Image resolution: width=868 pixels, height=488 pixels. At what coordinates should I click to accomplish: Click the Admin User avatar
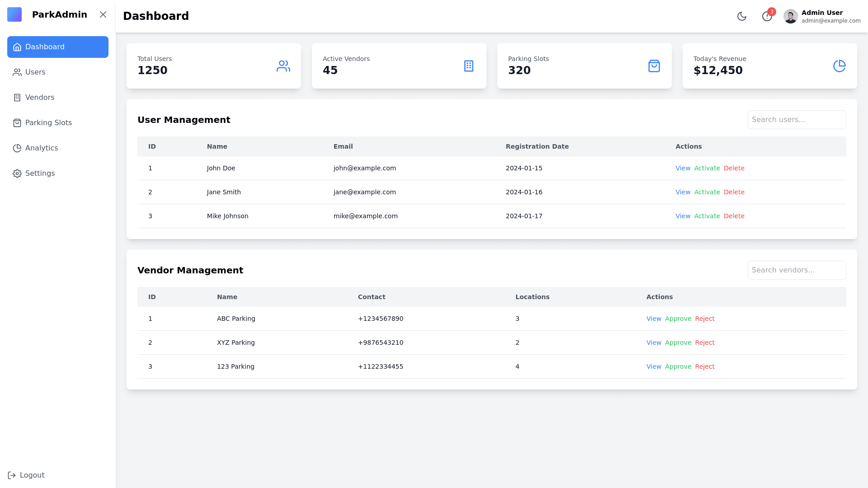tap(790, 16)
